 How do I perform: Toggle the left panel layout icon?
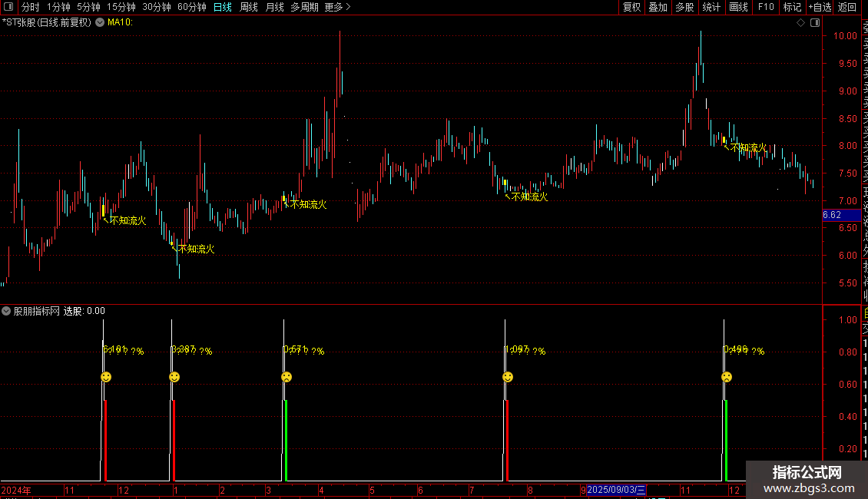tap(8, 7)
